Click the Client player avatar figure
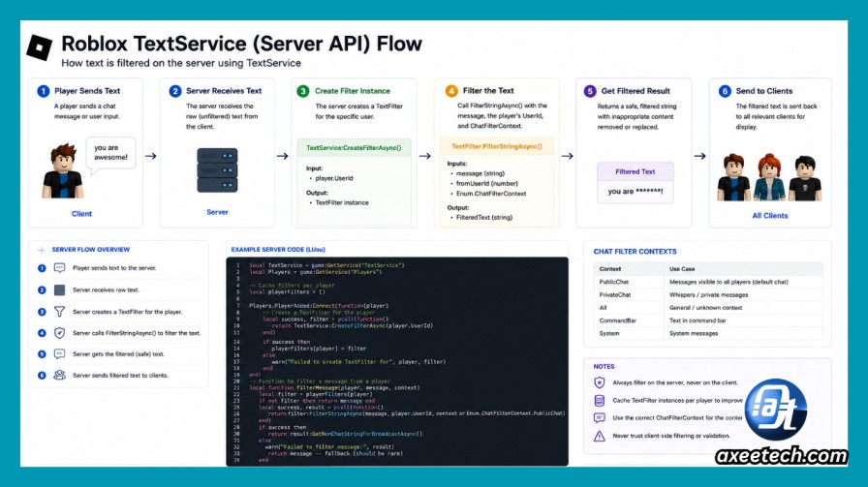The image size is (868, 487). tap(62, 171)
